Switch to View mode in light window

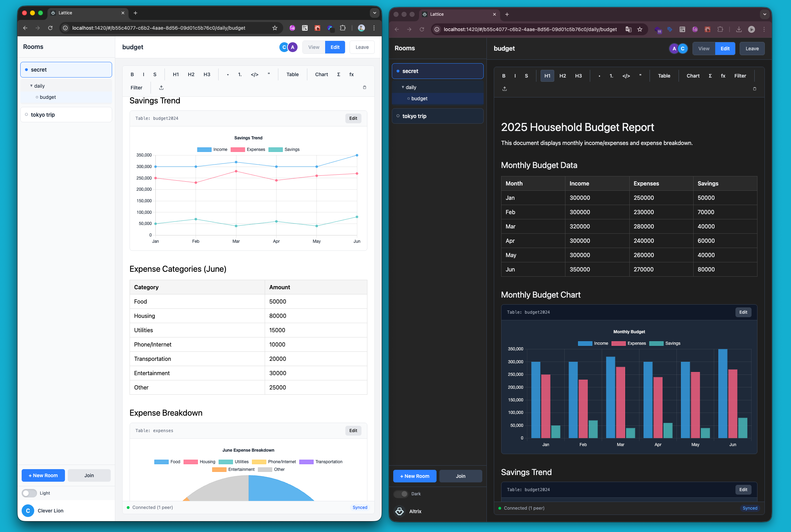click(x=314, y=47)
